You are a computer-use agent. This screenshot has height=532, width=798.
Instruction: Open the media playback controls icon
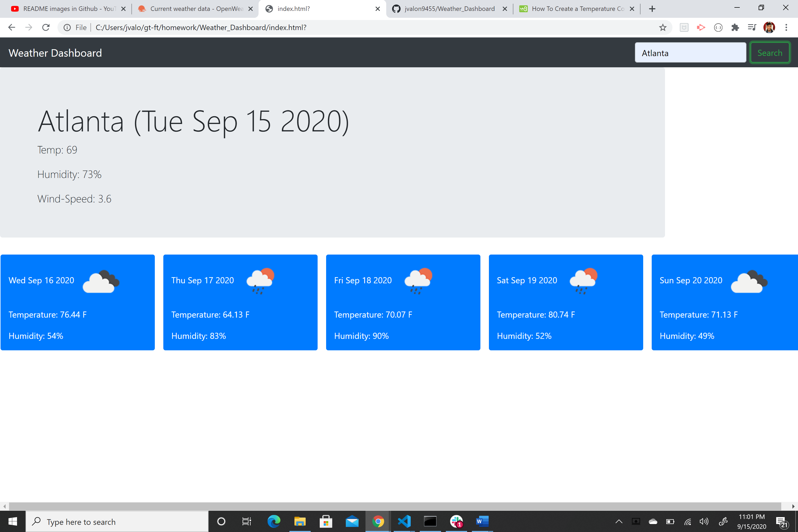(752, 27)
